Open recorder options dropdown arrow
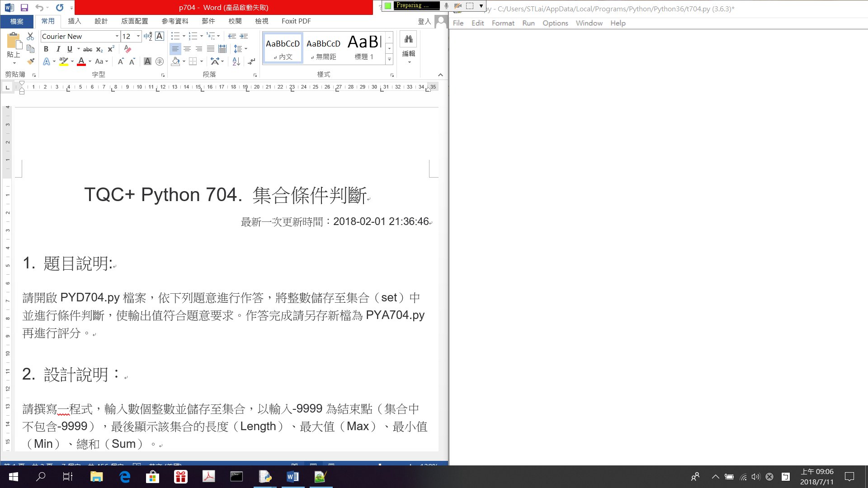 coord(481,5)
